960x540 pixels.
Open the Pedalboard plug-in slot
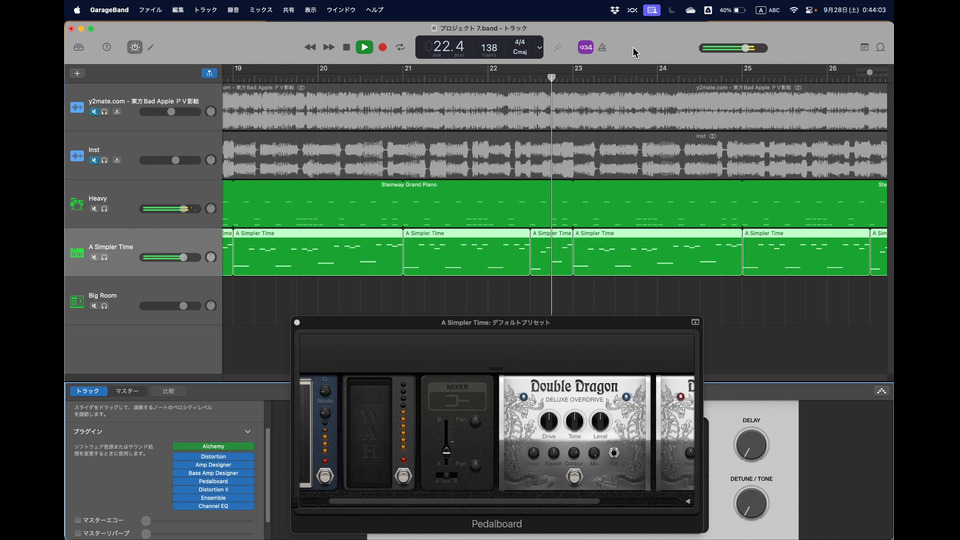(213, 481)
